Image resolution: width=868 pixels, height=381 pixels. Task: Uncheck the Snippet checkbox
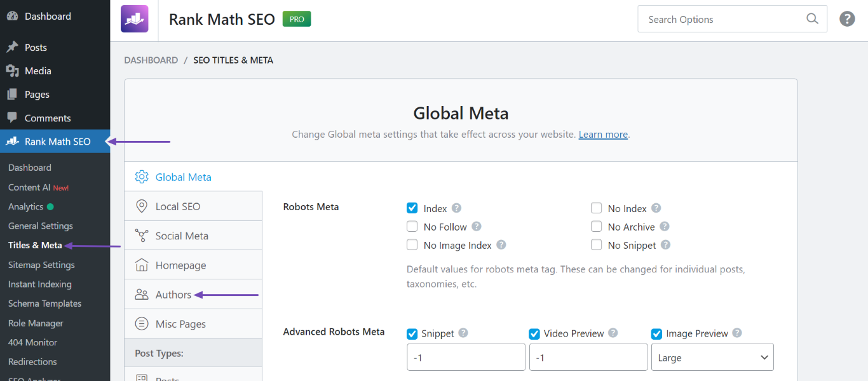(x=412, y=334)
